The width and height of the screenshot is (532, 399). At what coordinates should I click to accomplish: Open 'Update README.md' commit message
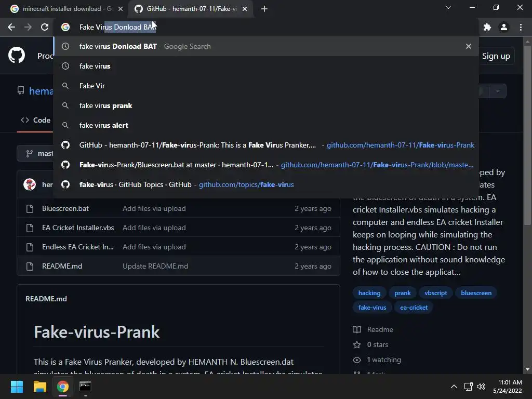pos(155,267)
